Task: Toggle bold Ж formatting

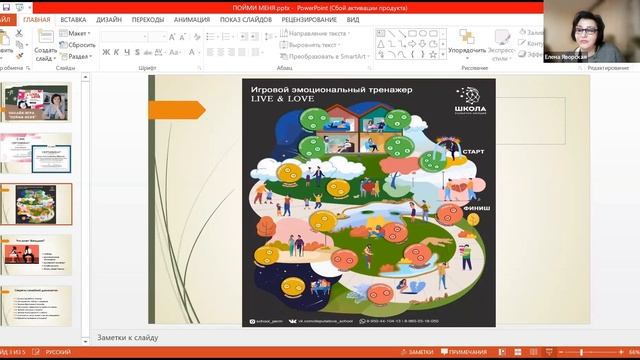Action: [x=106, y=52]
